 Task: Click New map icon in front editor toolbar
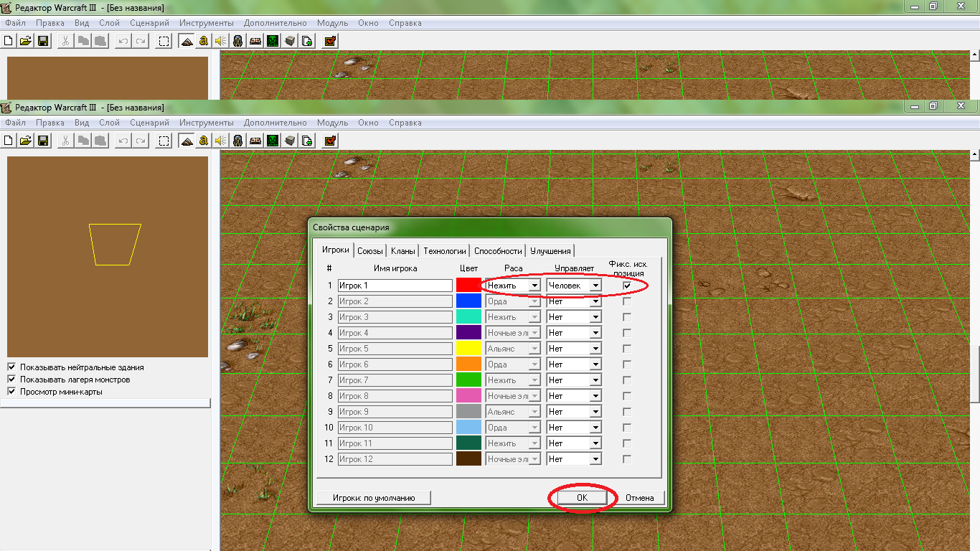[9, 141]
